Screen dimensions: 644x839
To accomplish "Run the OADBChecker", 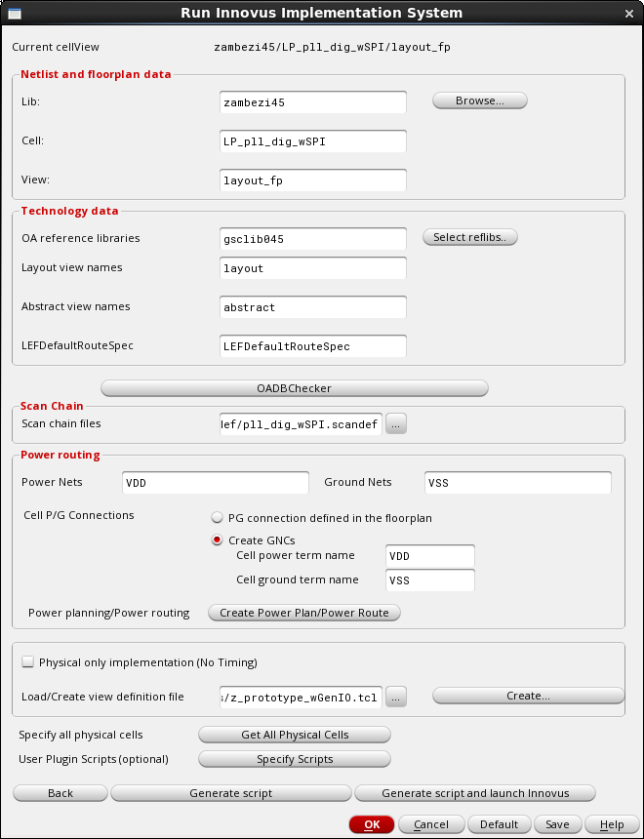I will click(295, 388).
